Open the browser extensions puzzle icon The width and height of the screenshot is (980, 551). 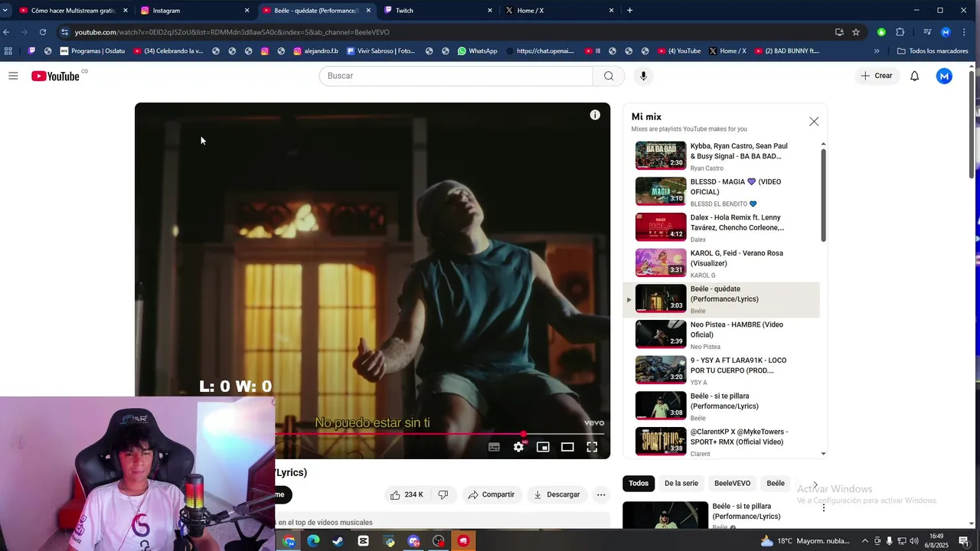point(900,32)
